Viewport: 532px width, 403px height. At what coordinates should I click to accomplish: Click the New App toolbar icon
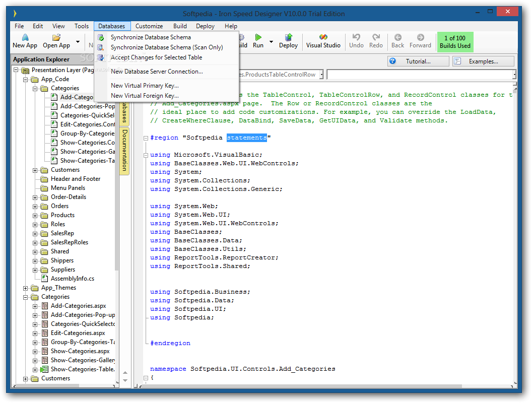pyautogui.click(x=25, y=37)
